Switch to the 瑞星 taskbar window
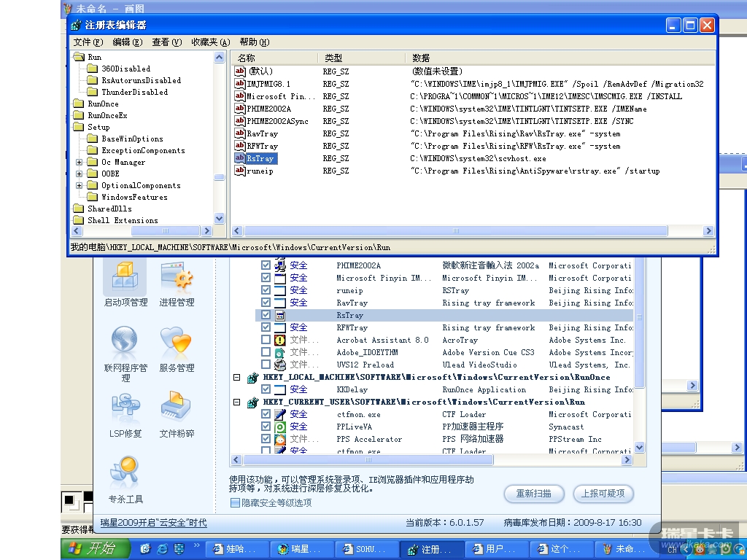 (302, 549)
